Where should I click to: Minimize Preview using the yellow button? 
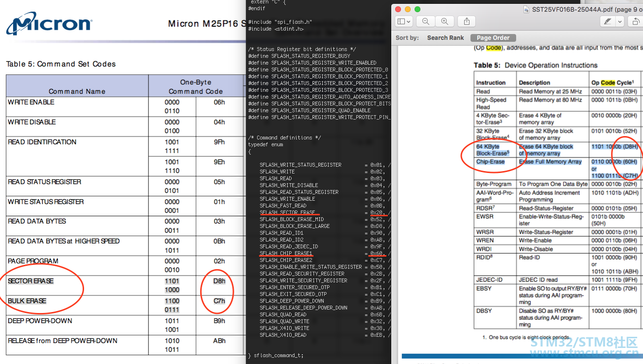408,9
